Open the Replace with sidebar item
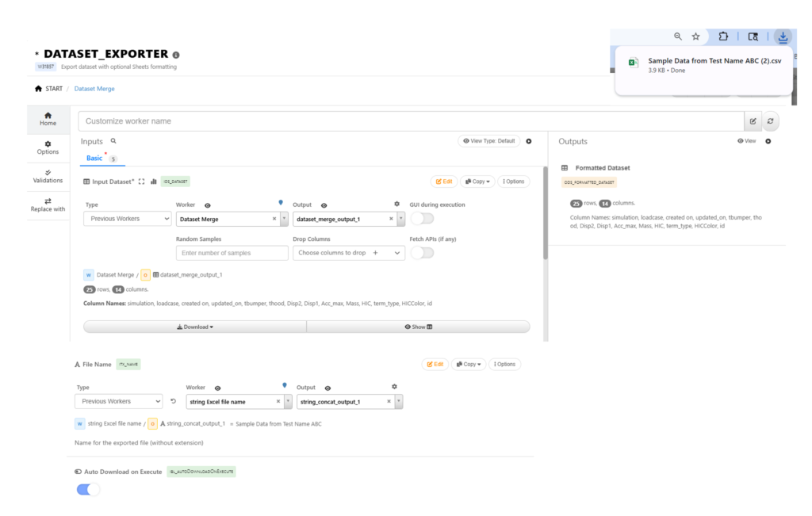Viewport: 812px width, 516px height. coord(48,204)
